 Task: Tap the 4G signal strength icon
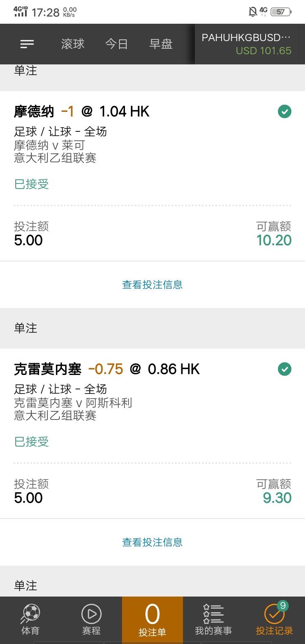pos(20,11)
